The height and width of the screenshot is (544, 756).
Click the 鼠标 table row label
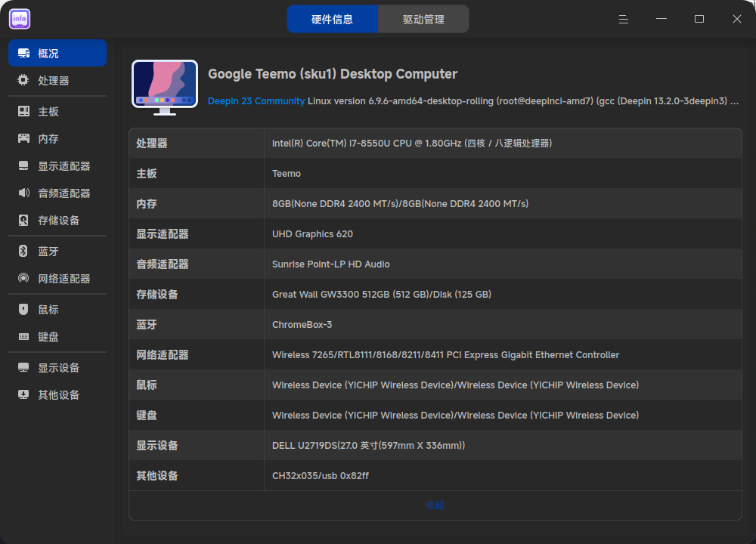coord(147,385)
